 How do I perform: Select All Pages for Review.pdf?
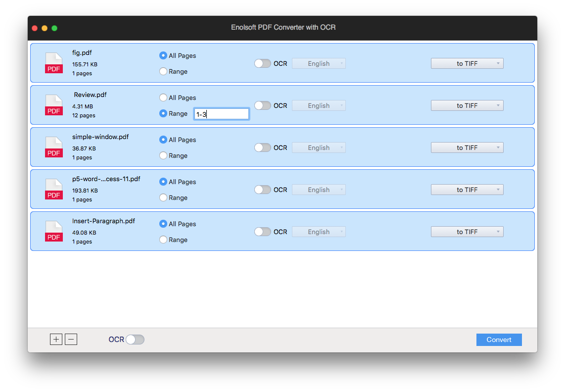tap(163, 98)
